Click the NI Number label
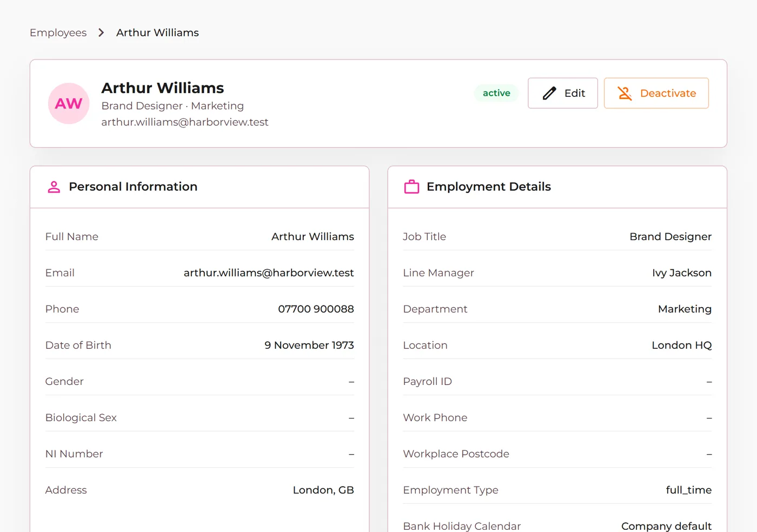 74,454
